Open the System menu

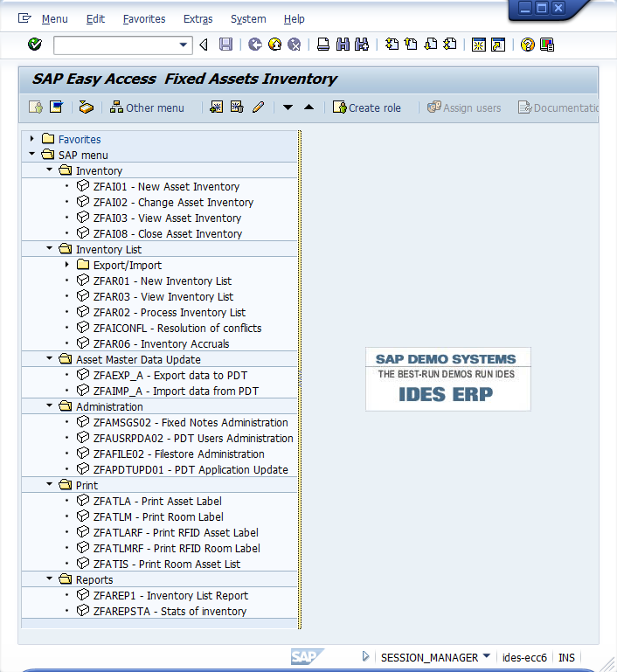pos(248,19)
